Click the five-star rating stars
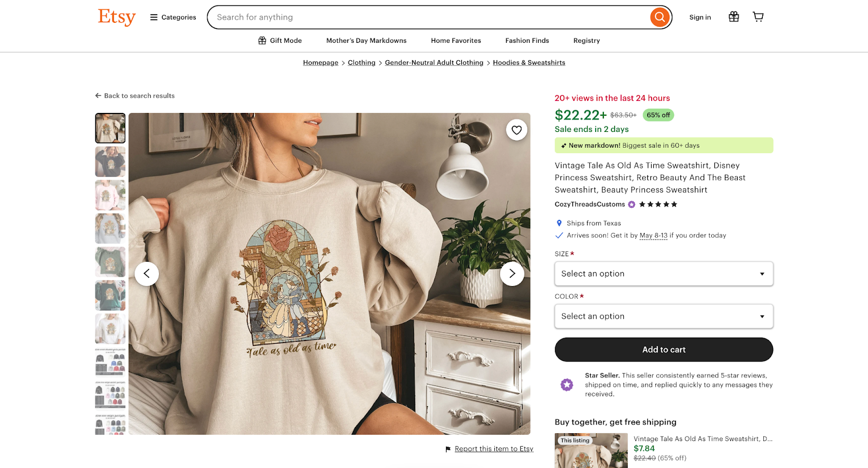Viewport: 868px width, 468px height. click(x=656, y=204)
